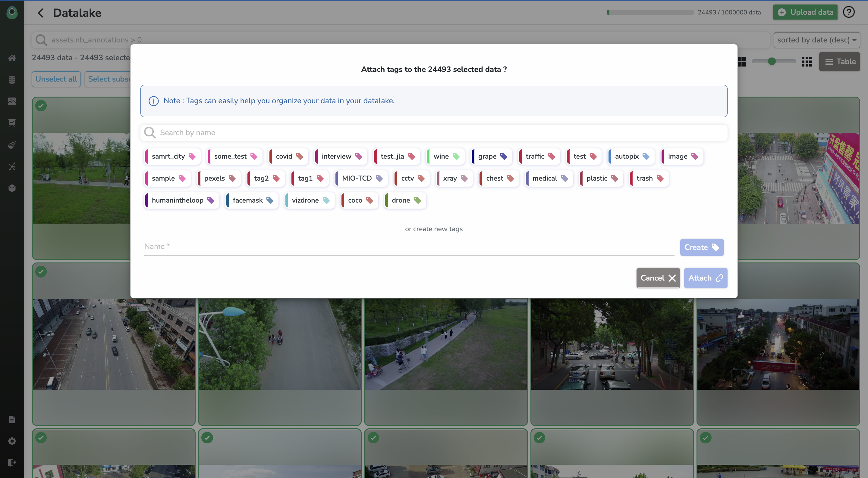Viewport: 868px width, 478px height.
Task: Click the home icon in sidebar
Action: 12,58
